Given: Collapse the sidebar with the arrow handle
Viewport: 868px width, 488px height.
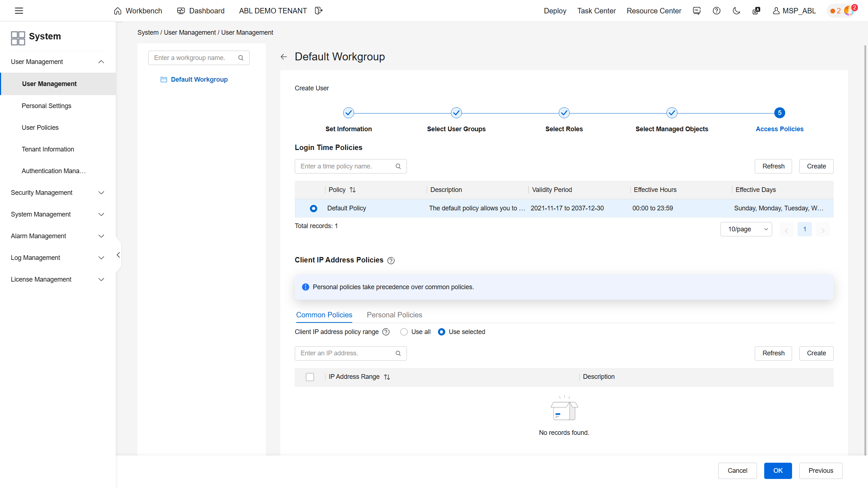Looking at the screenshot, I should point(118,255).
